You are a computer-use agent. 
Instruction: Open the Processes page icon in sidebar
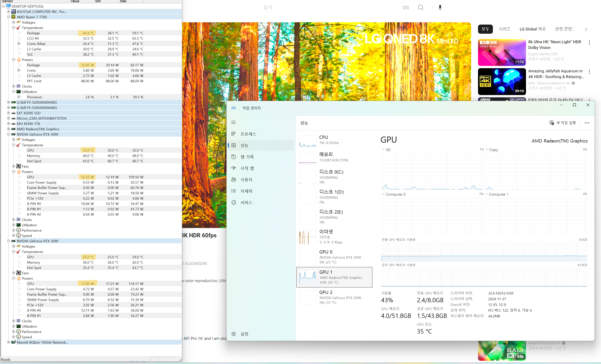point(233,134)
